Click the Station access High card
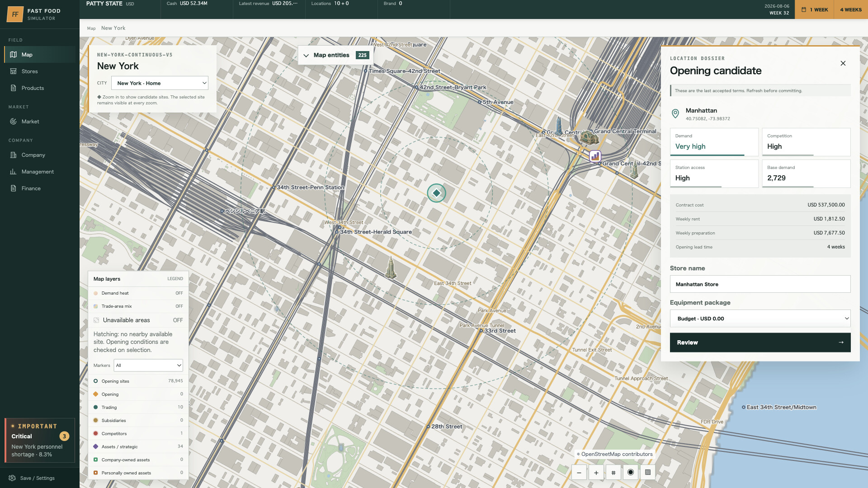Screen dimensions: 868x488 714,174
